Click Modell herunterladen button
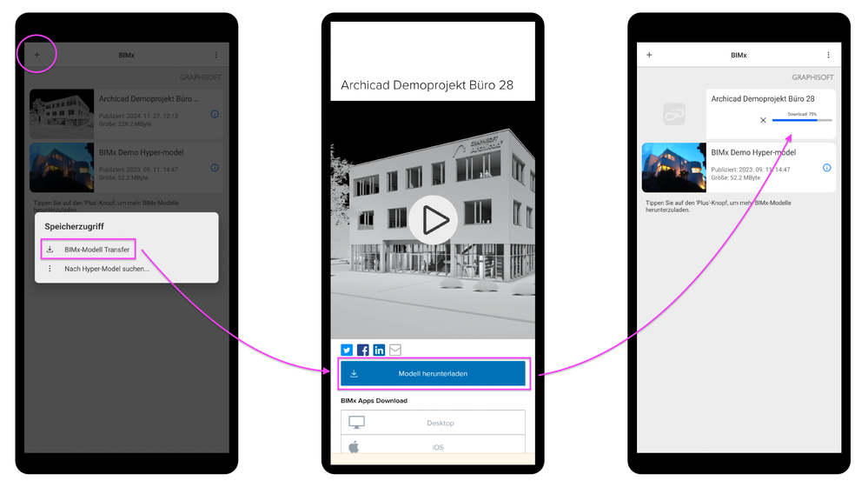Viewport: 868px width, 494px height. (433, 374)
